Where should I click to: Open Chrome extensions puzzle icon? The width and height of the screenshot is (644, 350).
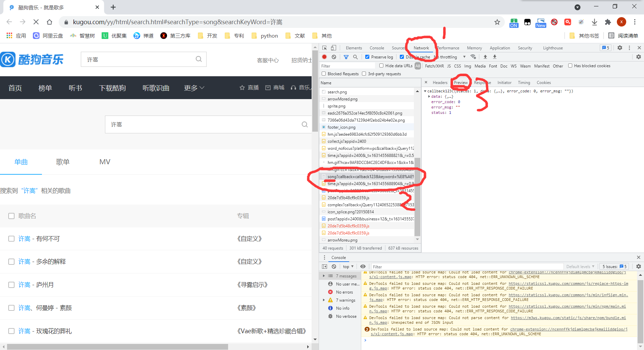[608, 22]
